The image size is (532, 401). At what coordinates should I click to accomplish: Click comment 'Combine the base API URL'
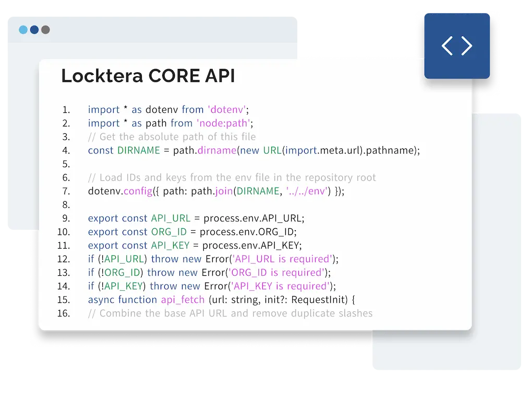[230, 313]
